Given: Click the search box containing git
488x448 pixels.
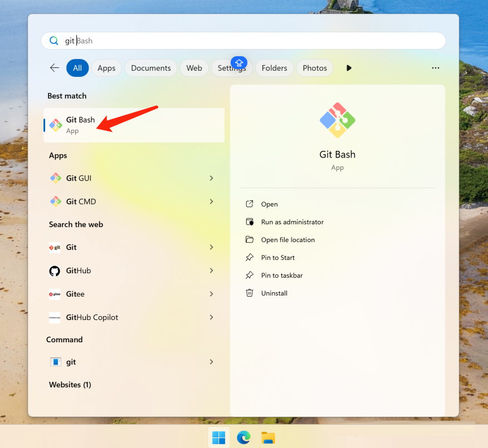Looking at the screenshot, I should [243, 41].
